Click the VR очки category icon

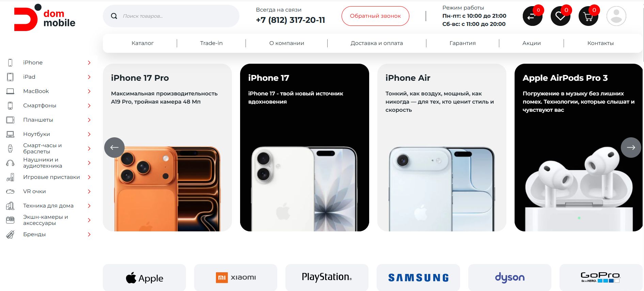tap(10, 192)
